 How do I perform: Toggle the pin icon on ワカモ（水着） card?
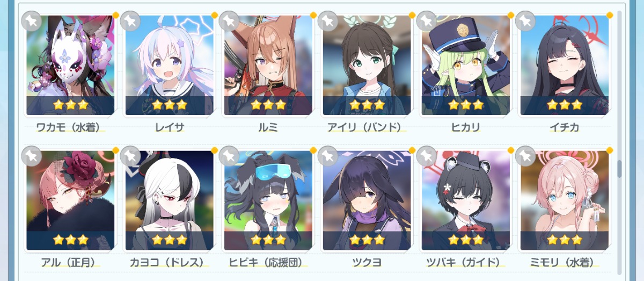(x=31, y=20)
